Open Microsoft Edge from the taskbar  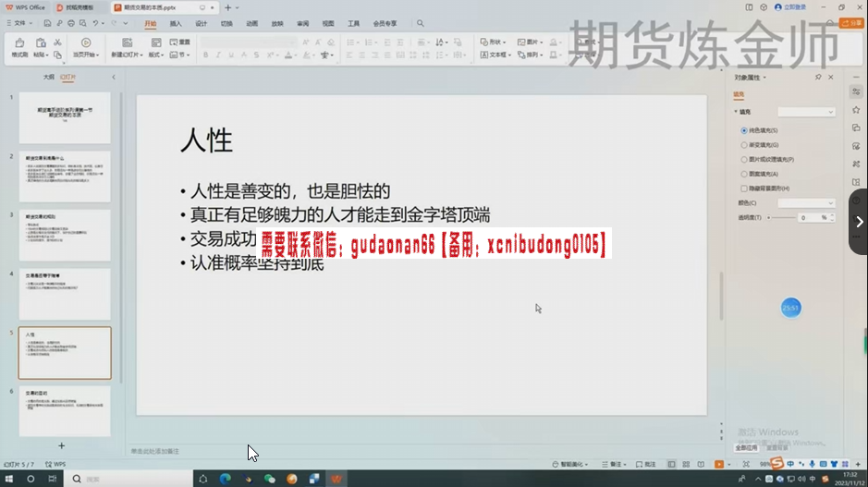point(225,479)
